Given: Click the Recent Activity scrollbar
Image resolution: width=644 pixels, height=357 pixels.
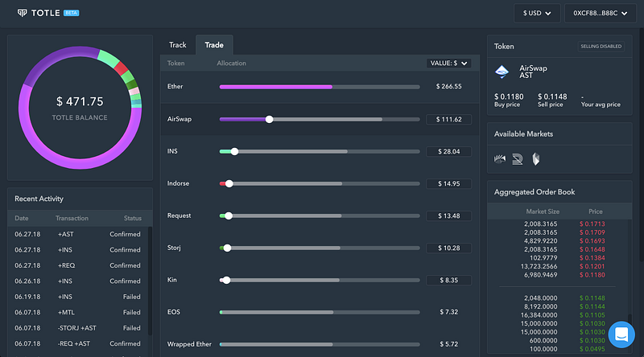Looking at the screenshot, I should point(150,281).
